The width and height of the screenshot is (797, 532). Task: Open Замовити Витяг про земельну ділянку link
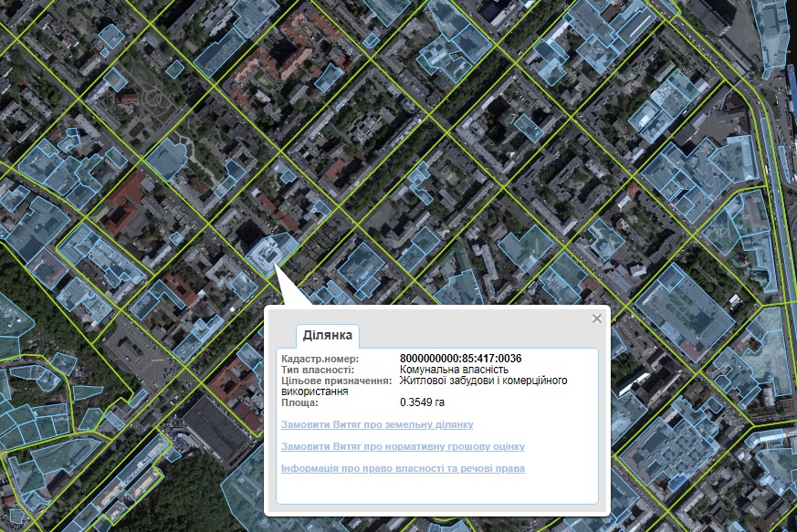(377, 424)
